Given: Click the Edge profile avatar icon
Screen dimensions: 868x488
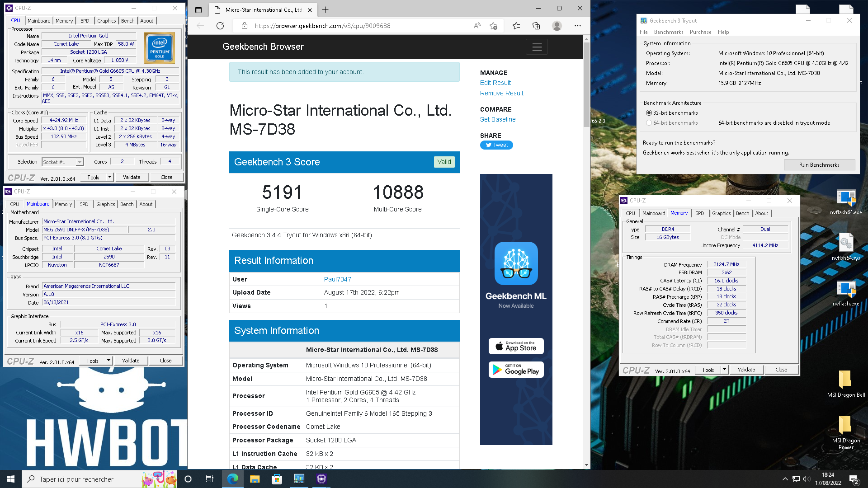Looking at the screenshot, I should click(557, 26).
